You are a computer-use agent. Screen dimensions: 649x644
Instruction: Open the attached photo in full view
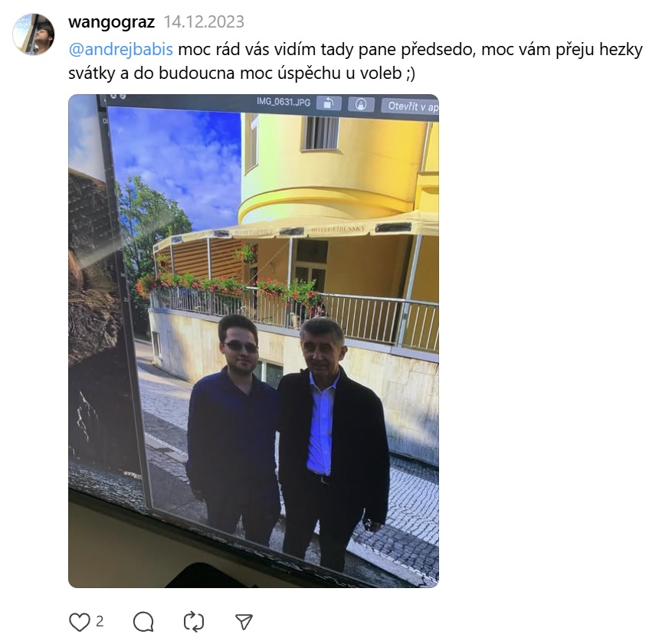254,341
